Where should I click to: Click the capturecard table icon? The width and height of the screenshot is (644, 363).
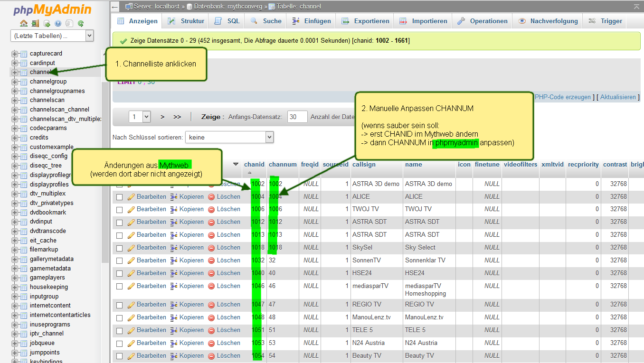coord(23,54)
